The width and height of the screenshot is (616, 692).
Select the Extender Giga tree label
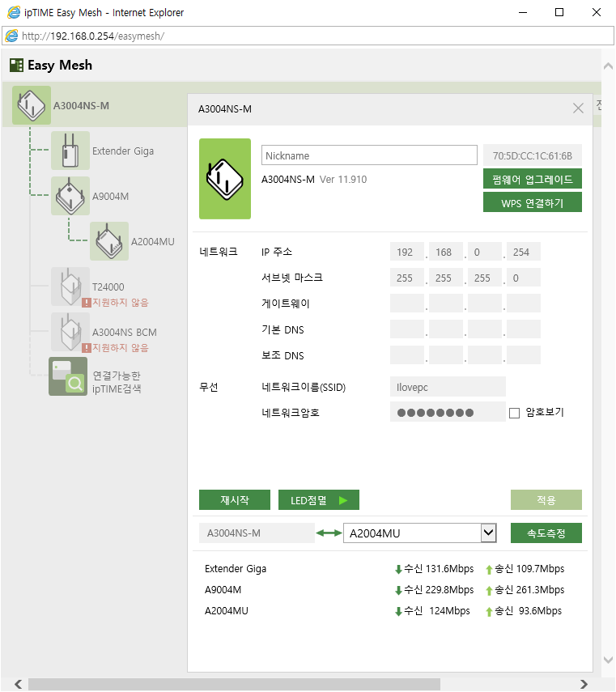(123, 151)
